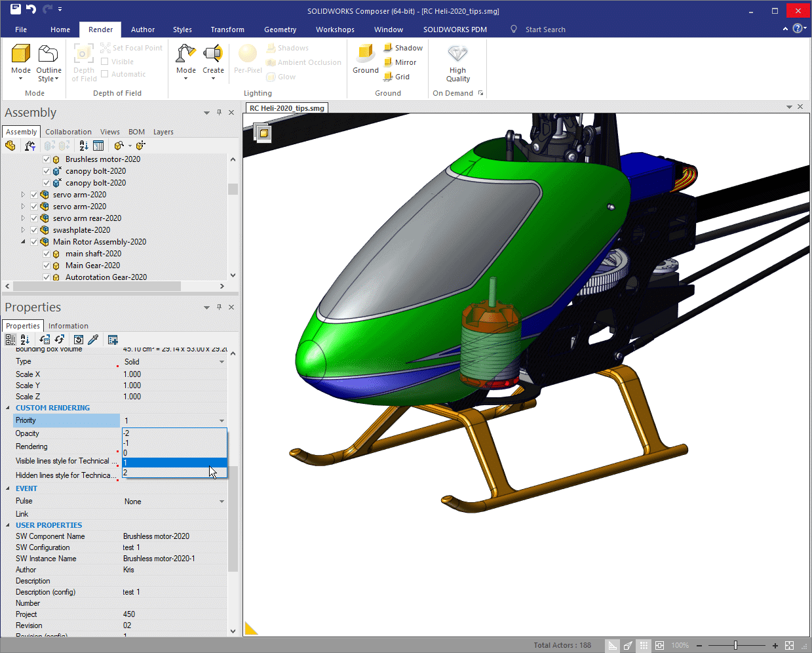Collapse the Main Rotor Assembly-2020 node
The image size is (812, 653).
coord(23,242)
